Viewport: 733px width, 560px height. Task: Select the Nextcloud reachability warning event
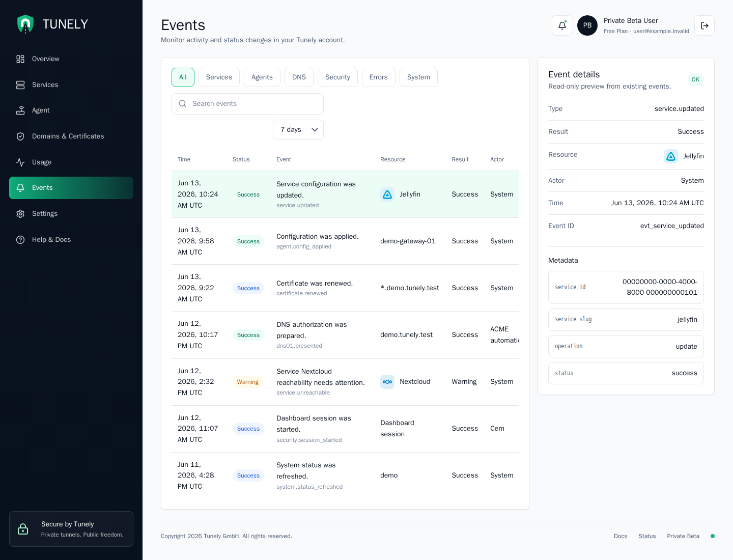coord(345,382)
